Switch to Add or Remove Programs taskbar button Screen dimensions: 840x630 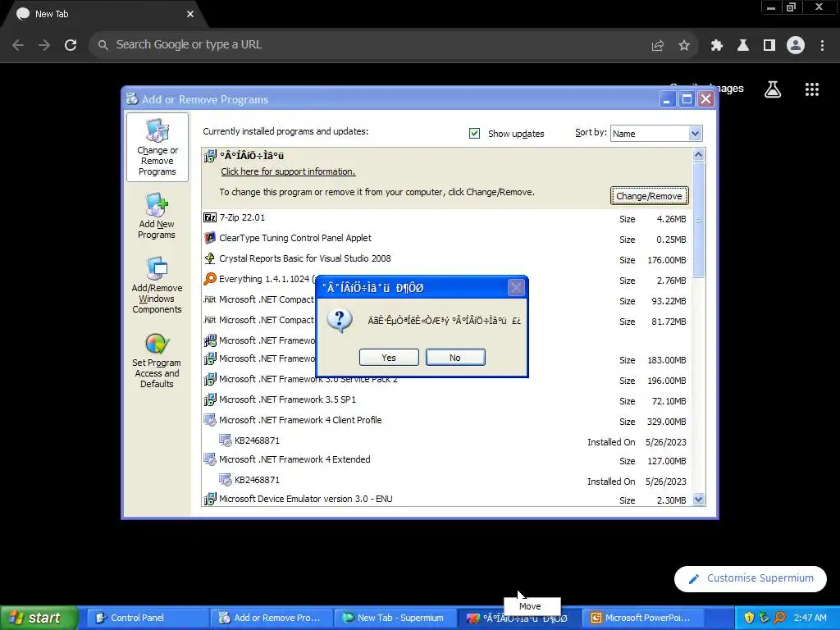point(272,618)
